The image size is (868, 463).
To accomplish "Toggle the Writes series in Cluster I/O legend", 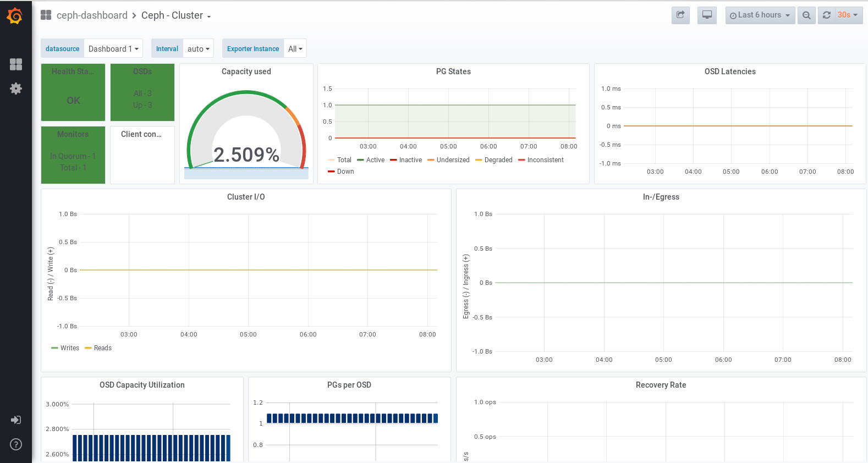I will click(x=69, y=348).
